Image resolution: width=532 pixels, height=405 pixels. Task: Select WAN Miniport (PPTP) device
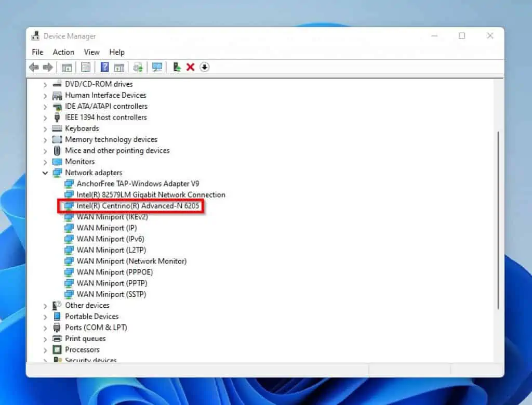coord(112,283)
